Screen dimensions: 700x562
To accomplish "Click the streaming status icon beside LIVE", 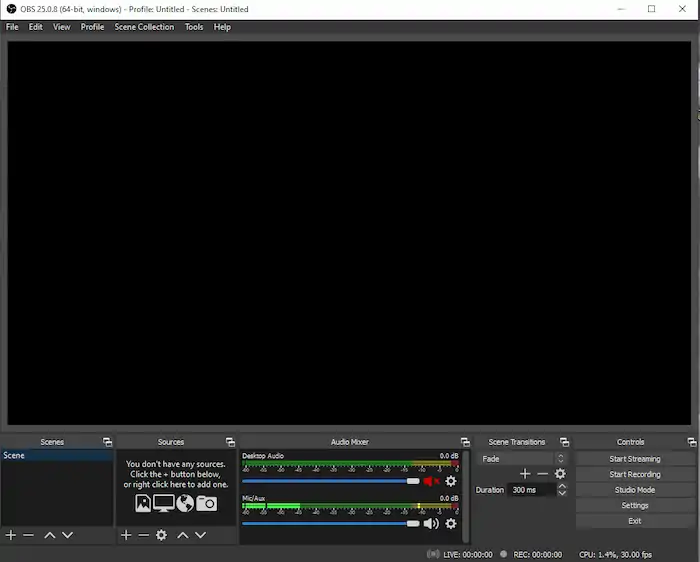I will click(x=433, y=554).
